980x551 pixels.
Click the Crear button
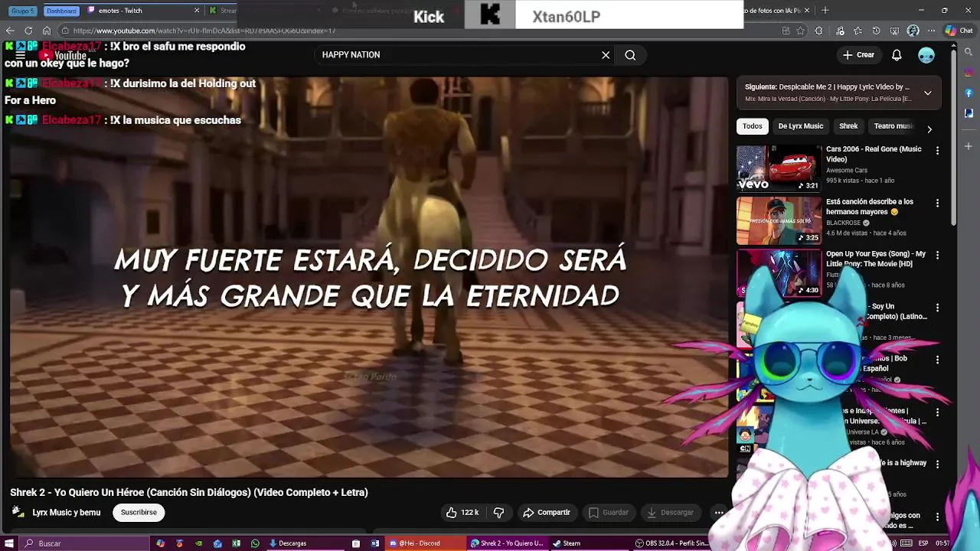coord(858,55)
